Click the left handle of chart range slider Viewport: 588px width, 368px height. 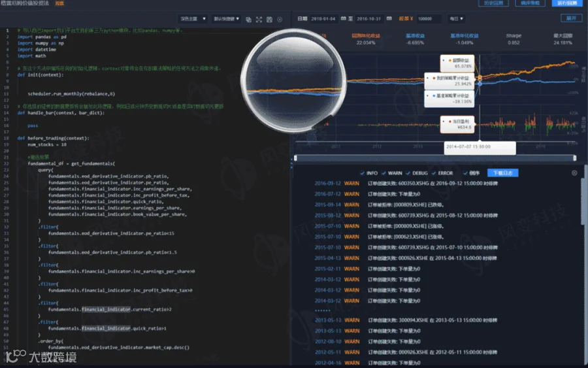point(295,158)
